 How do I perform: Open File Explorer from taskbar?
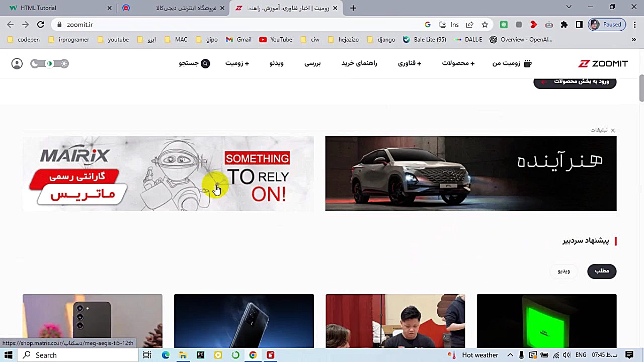[183, 355]
